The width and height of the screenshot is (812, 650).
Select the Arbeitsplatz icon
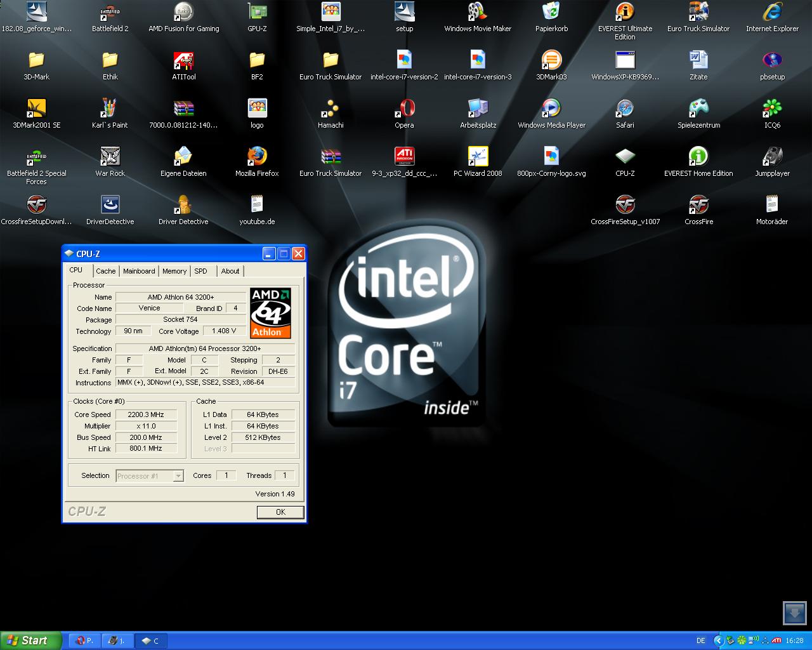(478, 114)
